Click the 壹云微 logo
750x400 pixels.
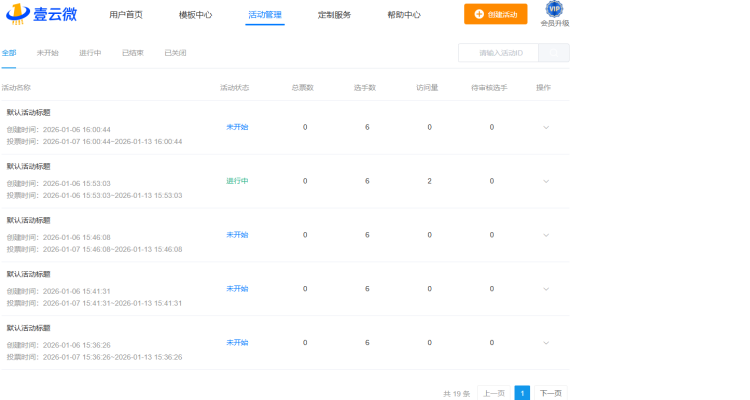tap(40, 15)
